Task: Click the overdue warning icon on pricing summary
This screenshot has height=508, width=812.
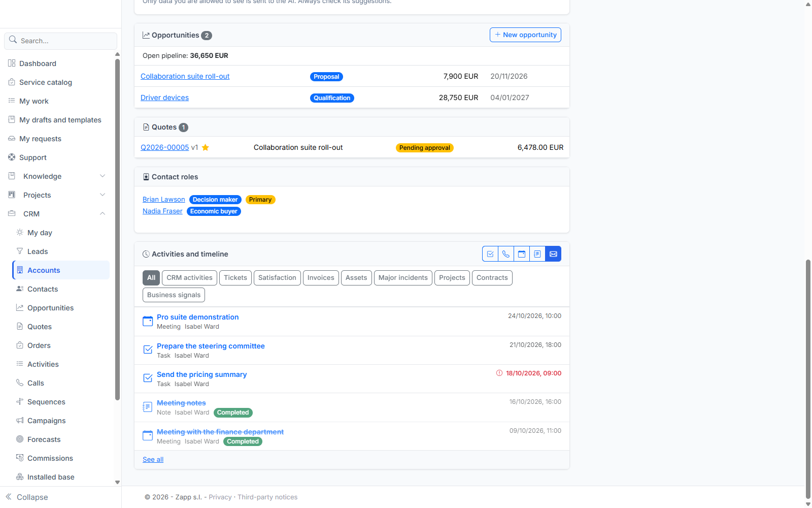Action: [x=499, y=373]
